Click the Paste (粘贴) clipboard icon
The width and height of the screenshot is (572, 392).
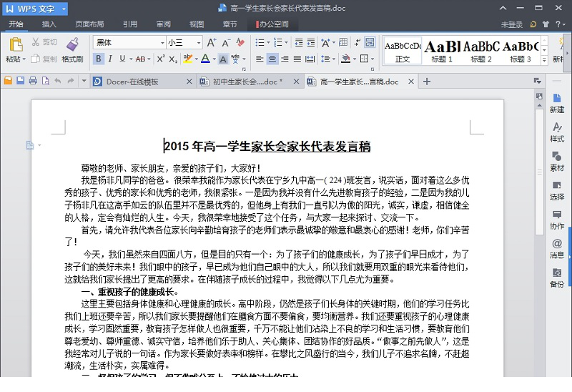[x=16, y=44]
